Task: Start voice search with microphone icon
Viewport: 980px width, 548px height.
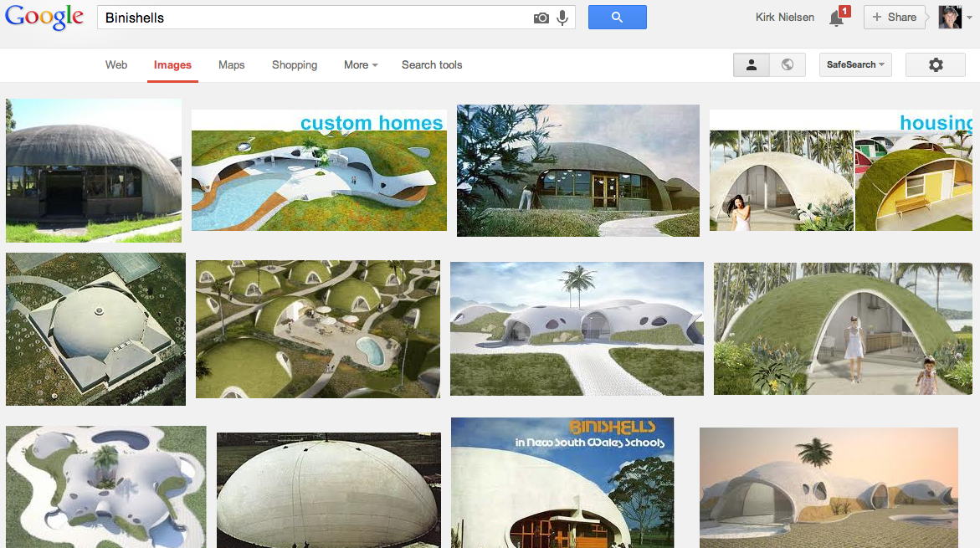Action: [x=562, y=18]
